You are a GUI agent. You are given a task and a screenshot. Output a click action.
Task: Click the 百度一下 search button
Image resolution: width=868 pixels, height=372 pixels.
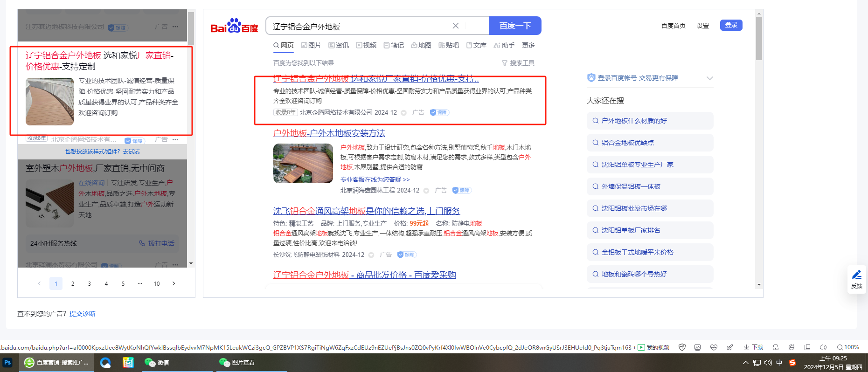[515, 26]
